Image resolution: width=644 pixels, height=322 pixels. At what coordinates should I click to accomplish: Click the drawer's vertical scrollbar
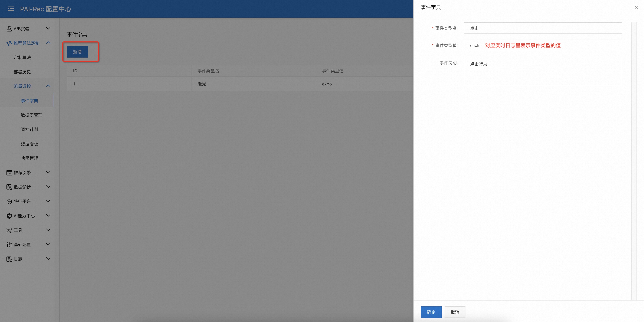click(x=634, y=161)
